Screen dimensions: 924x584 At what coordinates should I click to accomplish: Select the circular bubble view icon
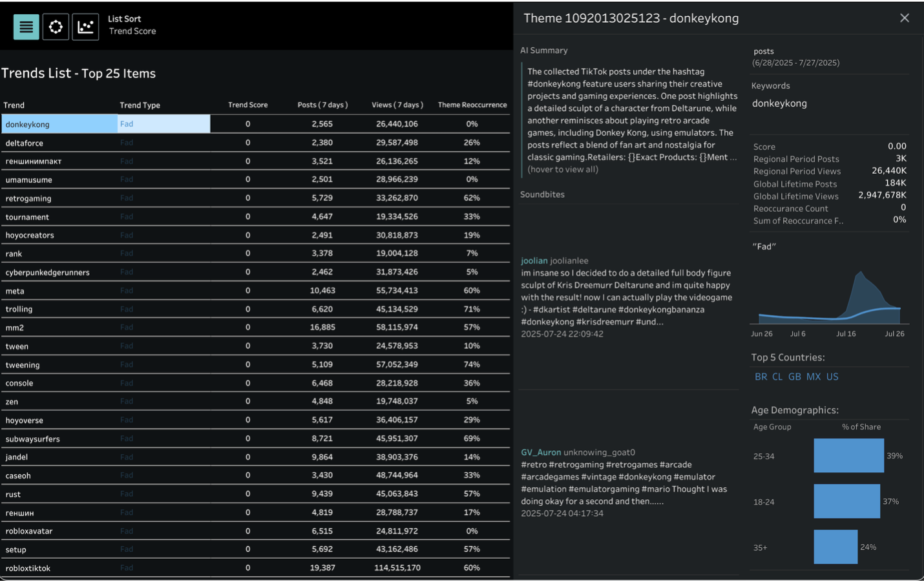[x=56, y=27]
